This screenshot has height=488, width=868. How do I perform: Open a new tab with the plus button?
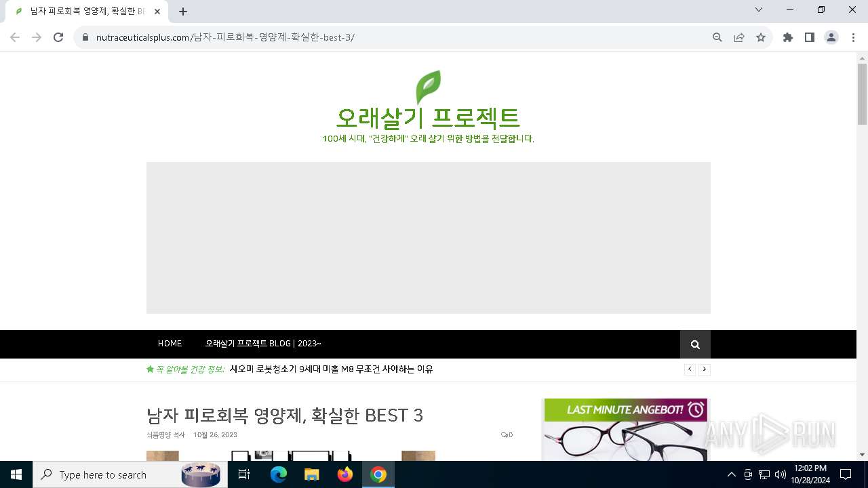point(183,12)
